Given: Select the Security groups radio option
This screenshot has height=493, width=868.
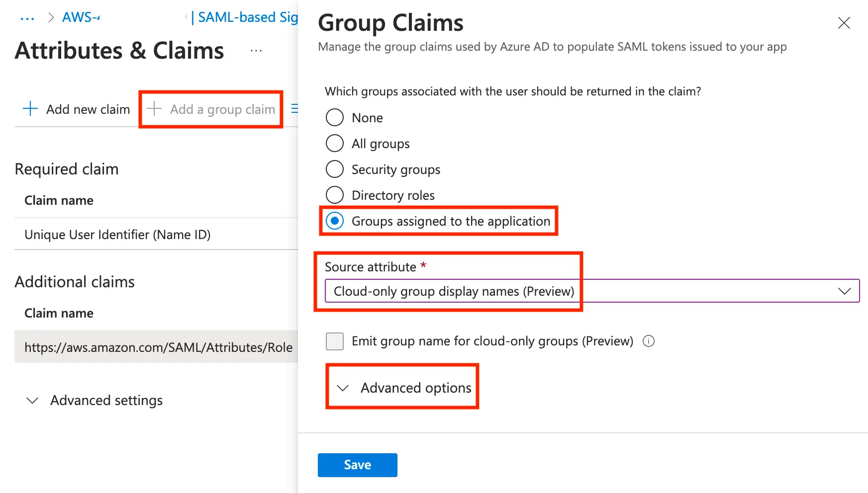Looking at the screenshot, I should coord(335,169).
